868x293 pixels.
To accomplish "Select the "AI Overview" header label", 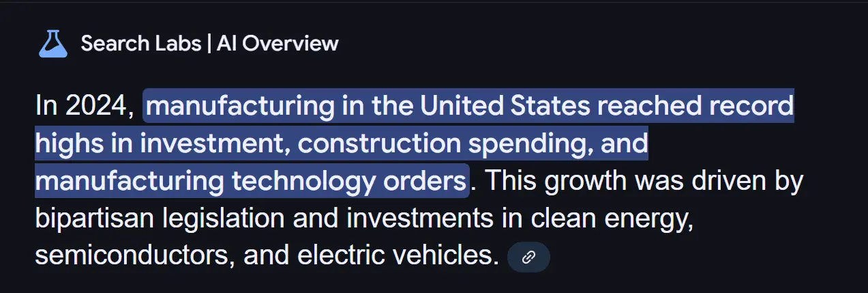I will (x=278, y=44).
